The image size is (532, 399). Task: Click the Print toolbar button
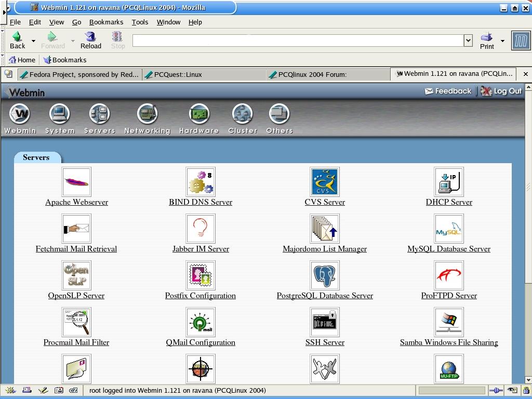click(487, 41)
